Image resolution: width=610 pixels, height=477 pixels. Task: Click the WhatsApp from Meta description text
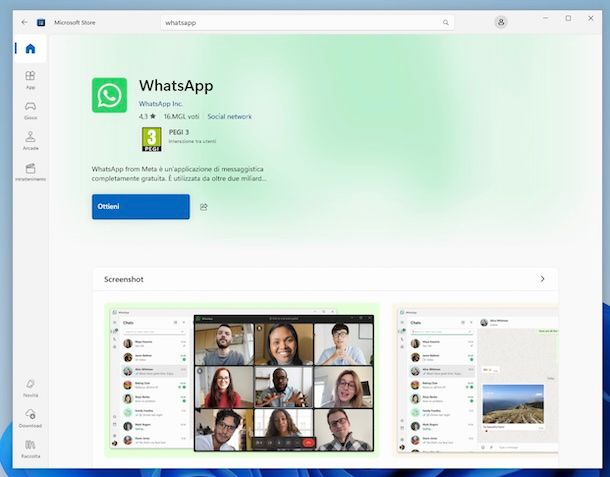click(x=179, y=174)
